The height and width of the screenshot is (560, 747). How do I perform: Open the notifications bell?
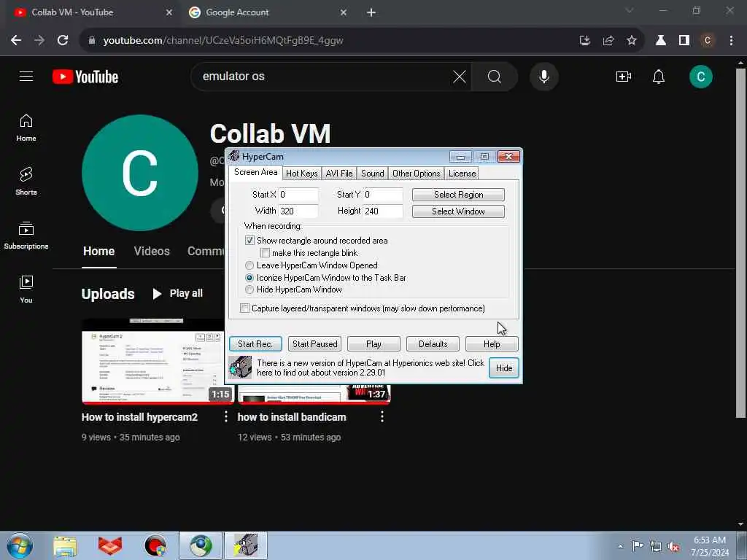click(x=659, y=76)
